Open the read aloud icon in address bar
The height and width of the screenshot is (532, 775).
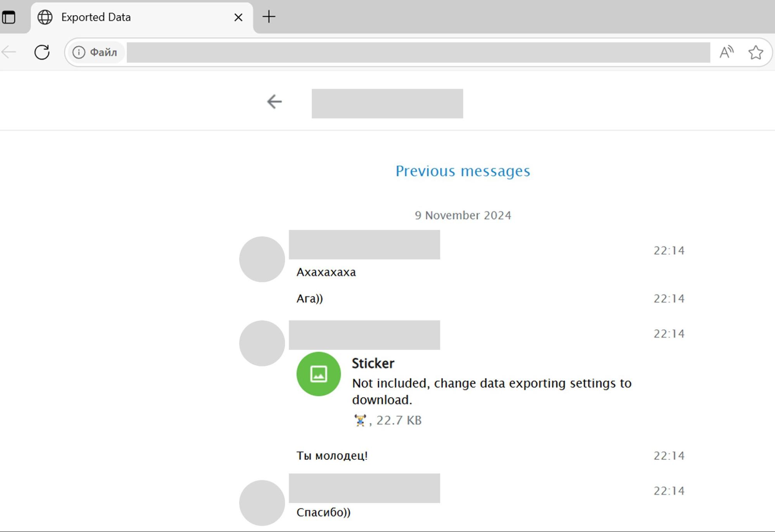[x=726, y=52]
